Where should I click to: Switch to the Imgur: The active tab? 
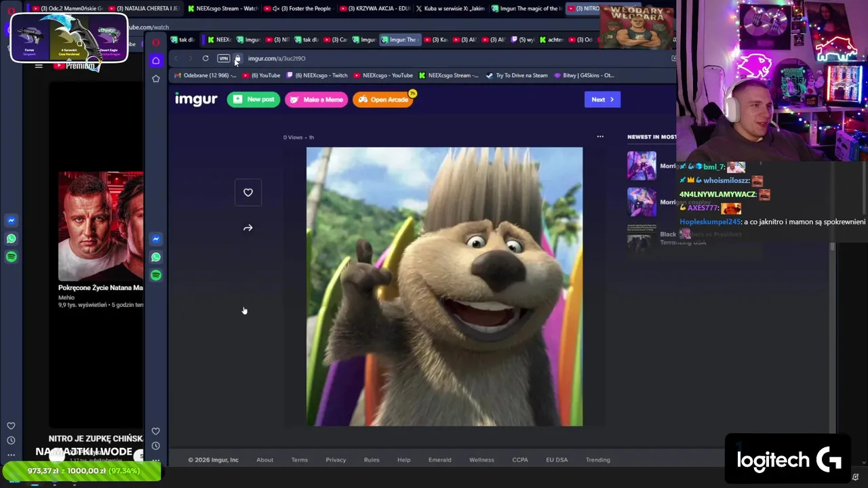[x=399, y=39]
